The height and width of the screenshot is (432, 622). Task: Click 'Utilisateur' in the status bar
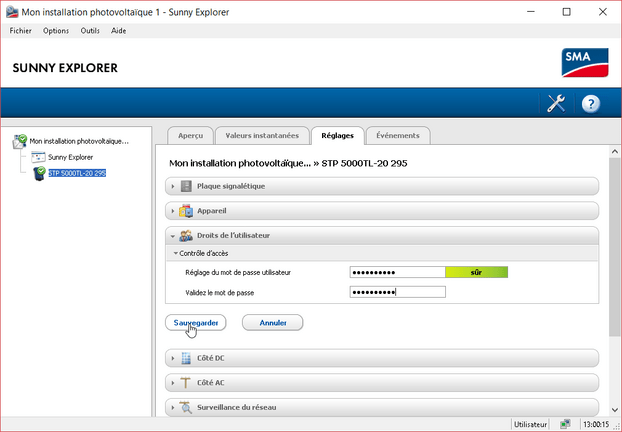[x=530, y=424]
